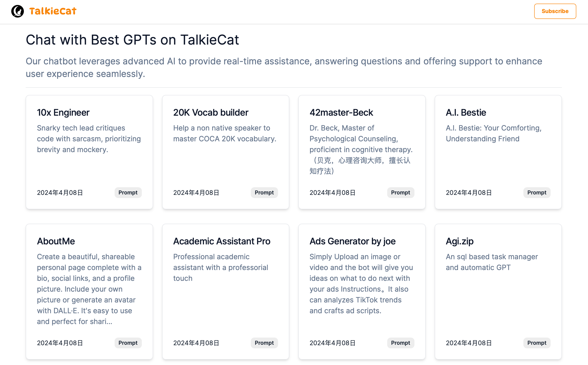Click Prompt tag on 20K Vocab builder
This screenshot has width=588, height=365.
click(x=264, y=192)
